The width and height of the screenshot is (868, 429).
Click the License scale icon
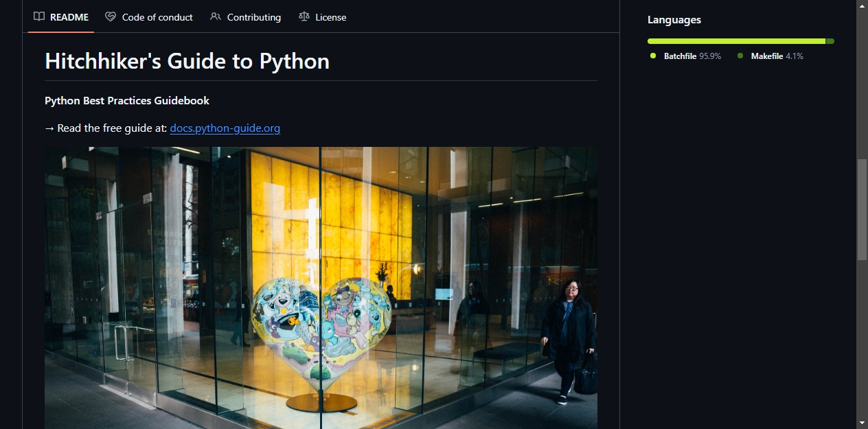coord(304,17)
